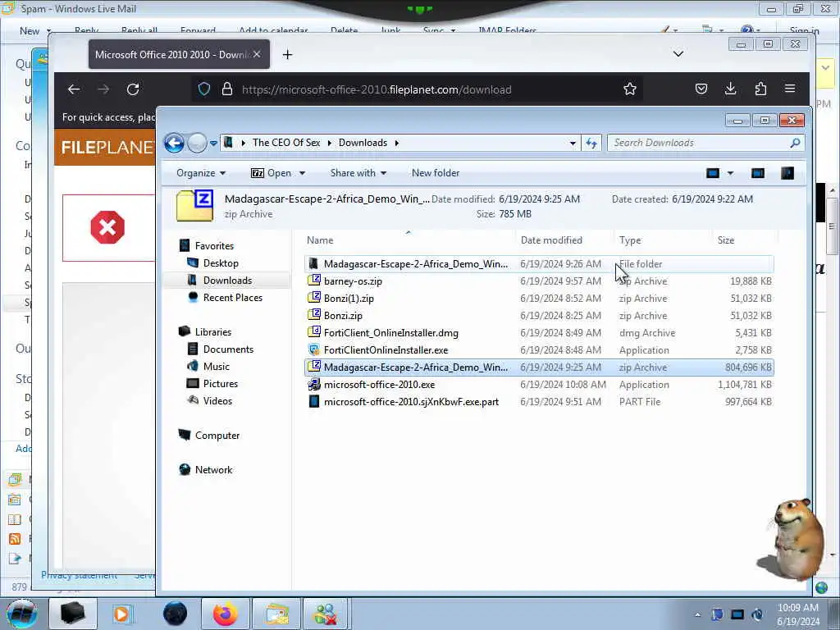The image size is (840, 630).
Task: Select Network in navigation pane
Action: pos(213,470)
